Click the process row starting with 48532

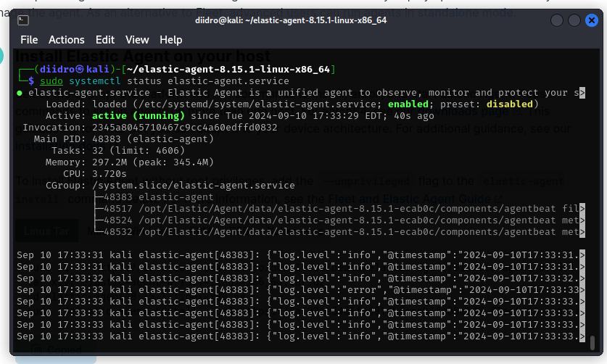342,232
